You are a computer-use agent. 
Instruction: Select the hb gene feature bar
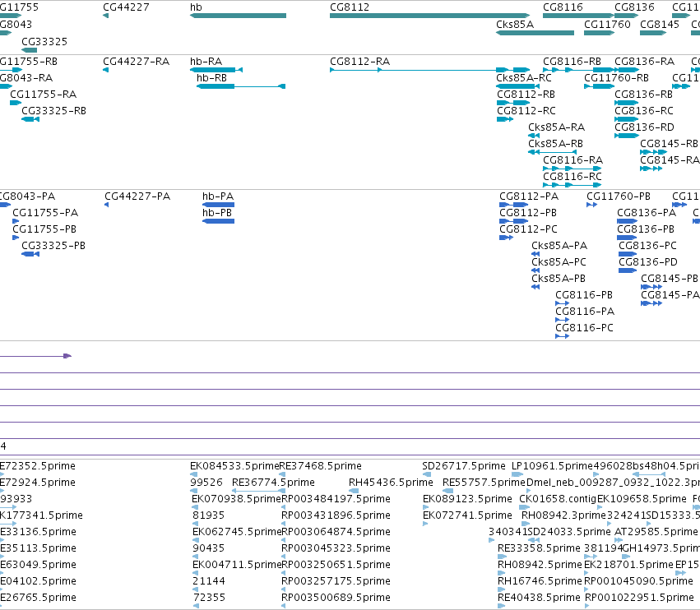[238, 16]
